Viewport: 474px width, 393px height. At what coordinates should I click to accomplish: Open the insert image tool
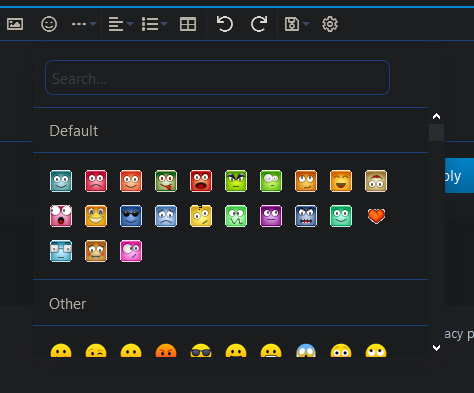pyautogui.click(x=15, y=24)
